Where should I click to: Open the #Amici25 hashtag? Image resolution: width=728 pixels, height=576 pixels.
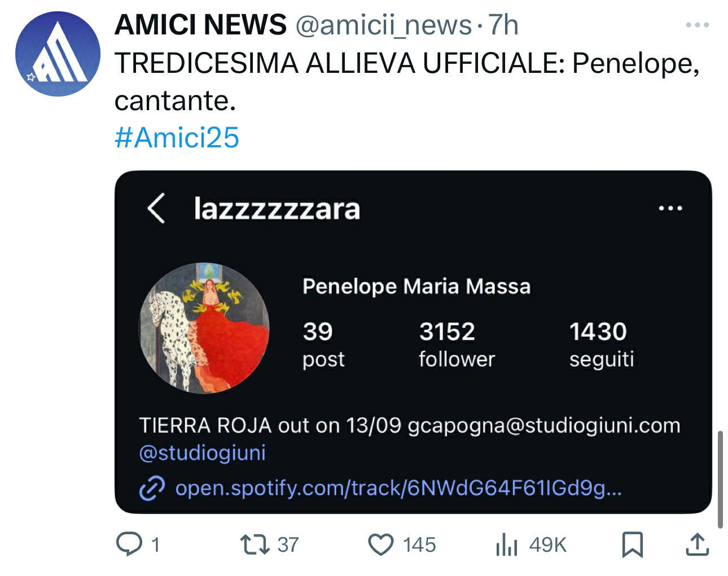tap(177, 137)
